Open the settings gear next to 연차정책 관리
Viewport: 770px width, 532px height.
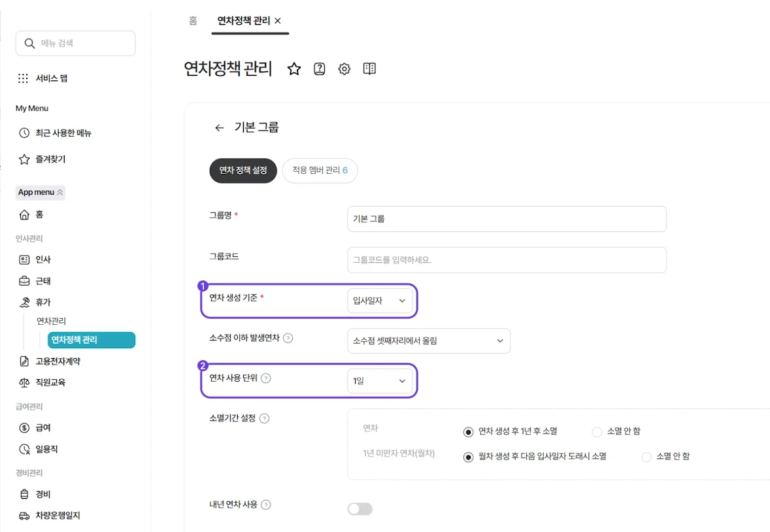(x=344, y=69)
